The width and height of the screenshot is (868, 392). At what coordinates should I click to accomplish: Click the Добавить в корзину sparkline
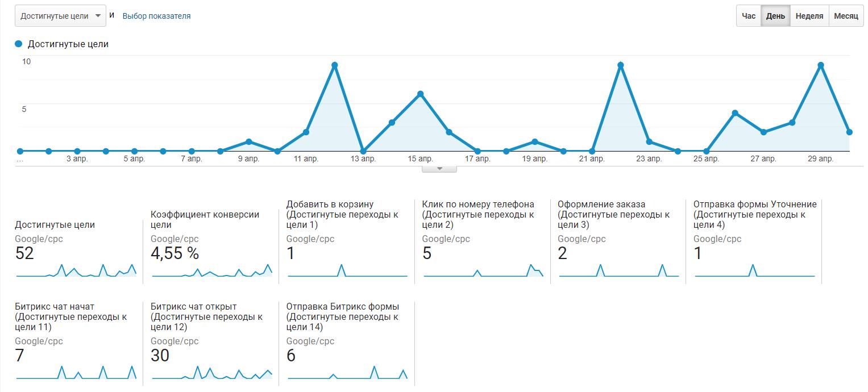click(x=347, y=270)
